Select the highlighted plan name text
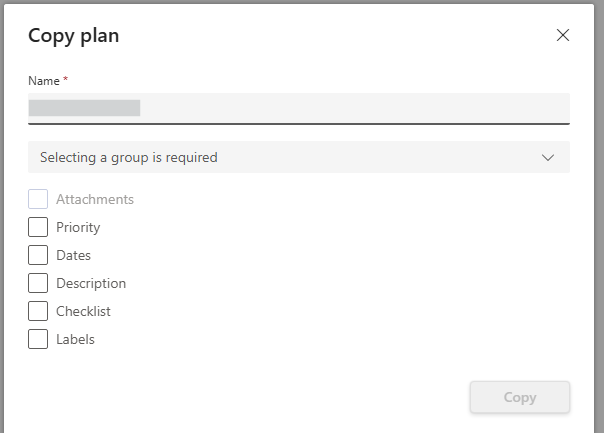The width and height of the screenshot is (604, 433). (84, 108)
